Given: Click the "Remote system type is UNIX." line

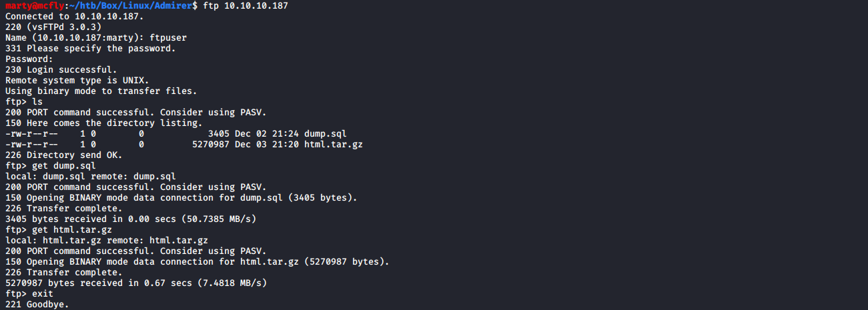Looking at the screenshot, I should (77, 80).
